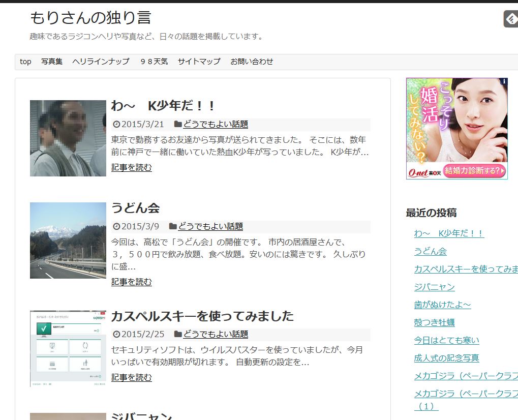Click the ad info icon on the banner
This screenshot has width=518, height=420.
click(x=504, y=81)
